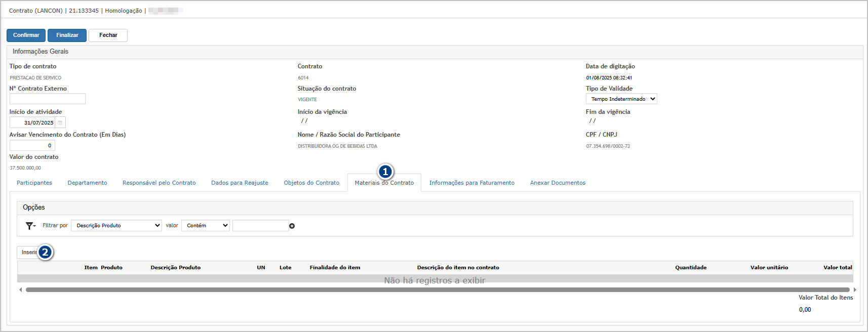The height and width of the screenshot is (332, 868).
Task: Go to Responsável pelo Contrato tab
Action: (x=159, y=183)
